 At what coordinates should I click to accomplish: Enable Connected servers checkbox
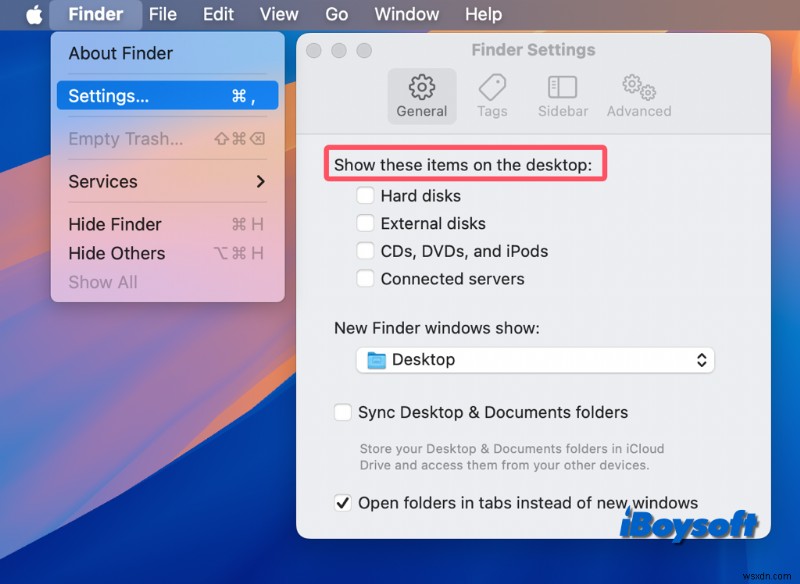[x=365, y=278]
